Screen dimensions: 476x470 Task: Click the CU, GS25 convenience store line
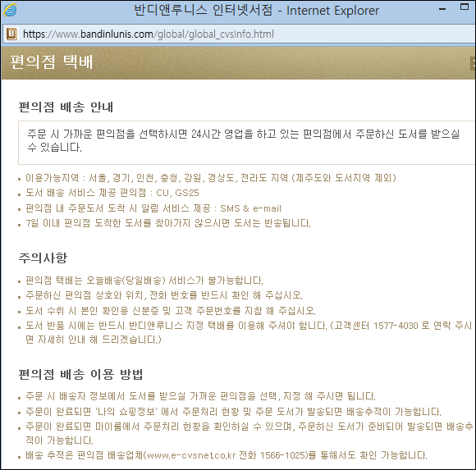112,193
